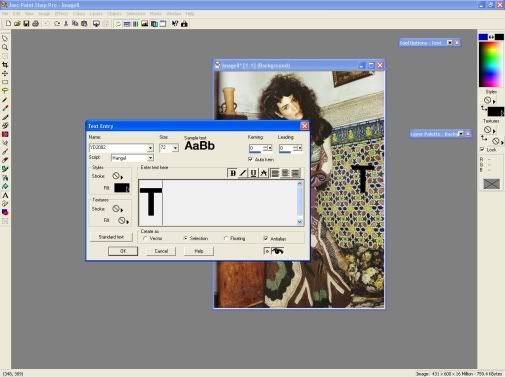Click the Save disk toolbar icon

26,24
